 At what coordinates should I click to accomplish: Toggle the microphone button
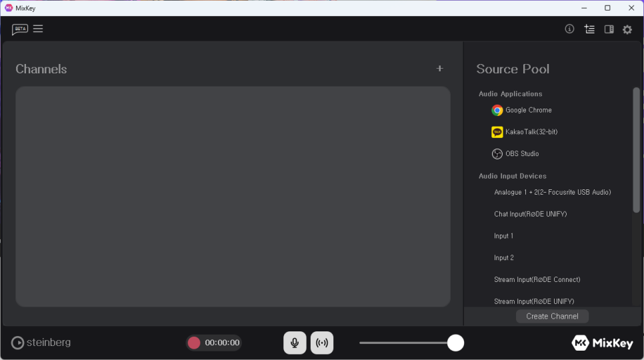pos(295,343)
